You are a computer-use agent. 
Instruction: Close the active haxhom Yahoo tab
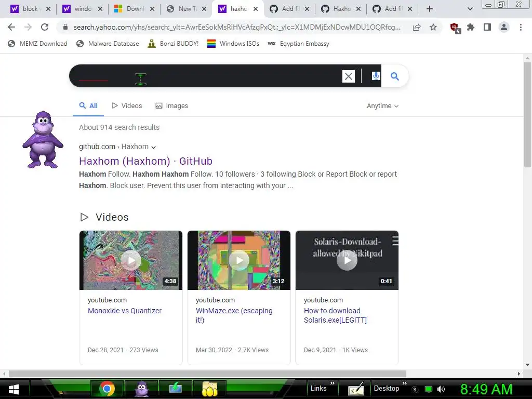pos(256,9)
